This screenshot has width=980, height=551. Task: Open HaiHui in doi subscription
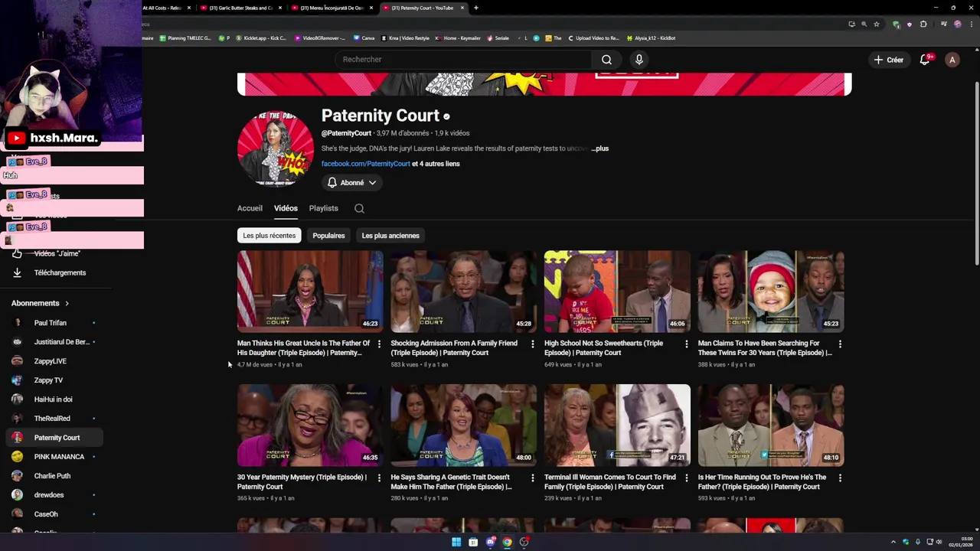tap(54, 399)
